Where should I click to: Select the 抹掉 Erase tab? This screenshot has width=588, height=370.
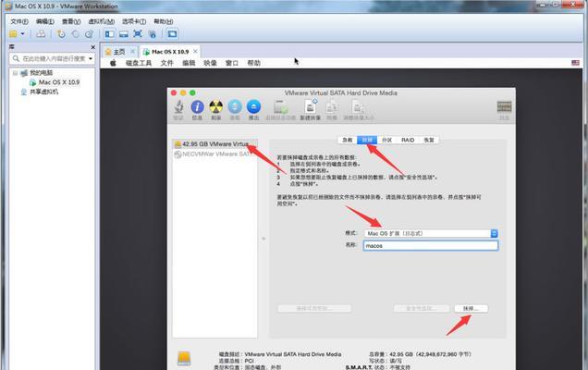[367, 140]
